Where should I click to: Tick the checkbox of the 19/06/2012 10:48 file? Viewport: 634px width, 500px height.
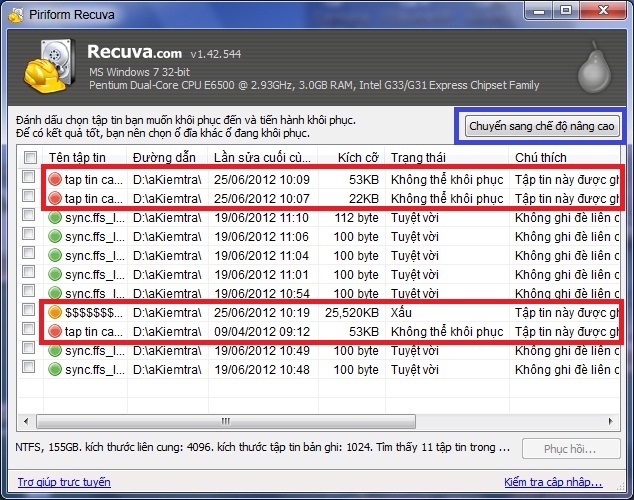click(28, 367)
